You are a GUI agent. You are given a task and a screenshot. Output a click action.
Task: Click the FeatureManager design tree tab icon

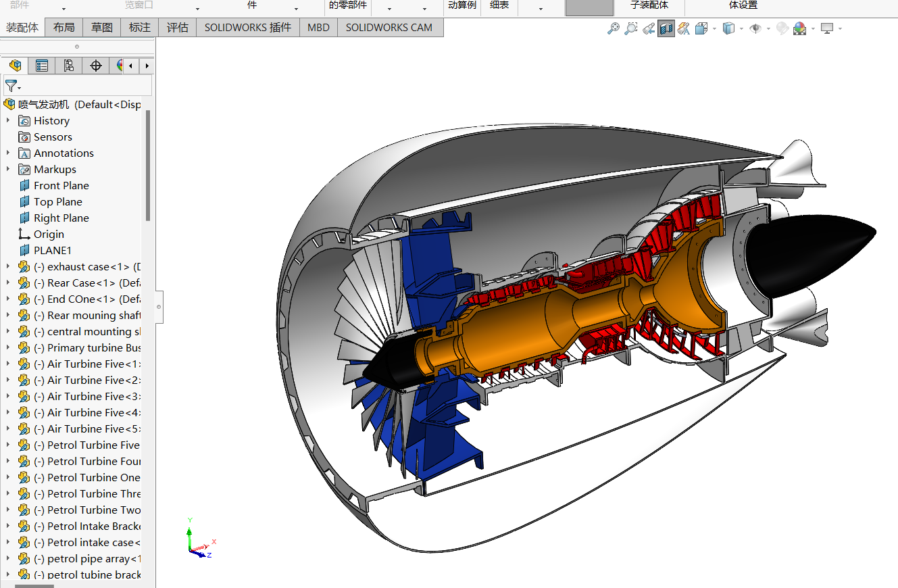15,66
